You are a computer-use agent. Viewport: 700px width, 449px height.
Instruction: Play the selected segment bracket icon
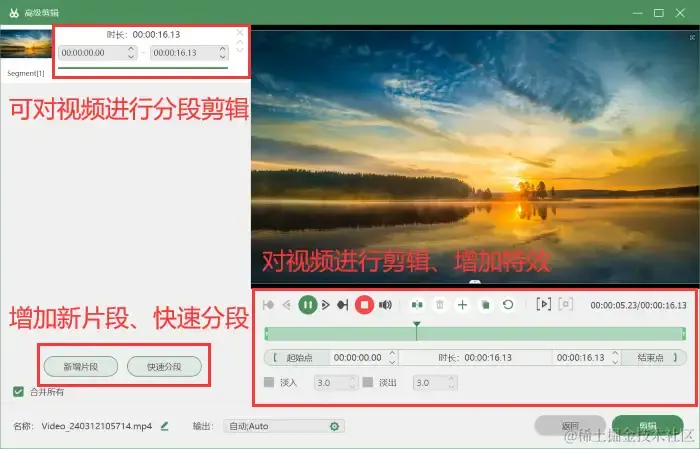click(x=543, y=304)
